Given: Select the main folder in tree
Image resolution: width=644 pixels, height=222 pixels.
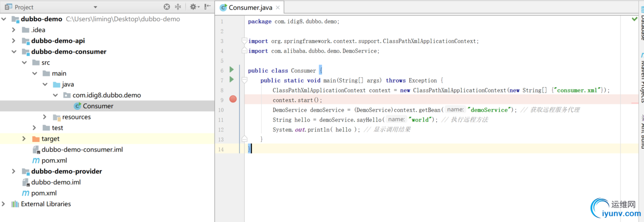Looking at the screenshot, I should click(59, 73).
